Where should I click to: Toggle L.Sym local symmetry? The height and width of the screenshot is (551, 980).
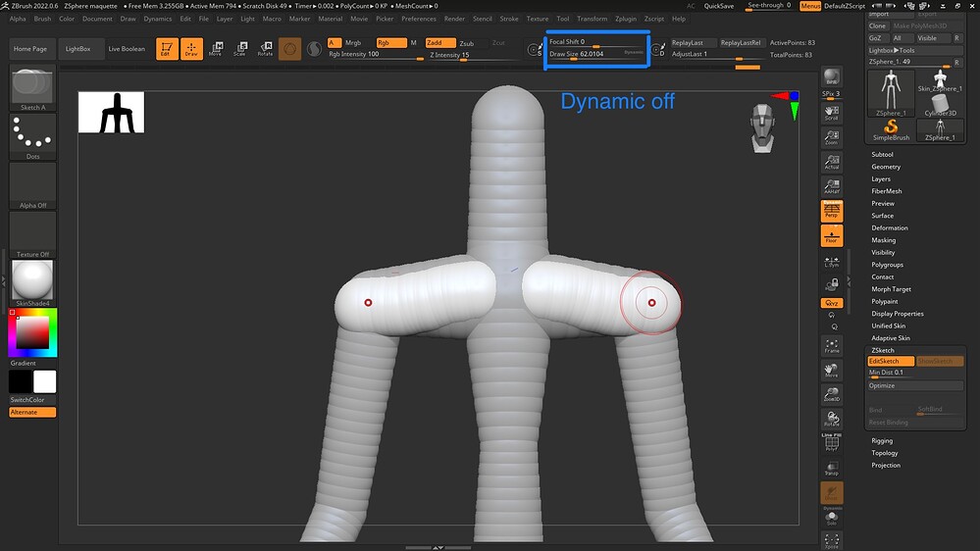click(x=831, y=261)
